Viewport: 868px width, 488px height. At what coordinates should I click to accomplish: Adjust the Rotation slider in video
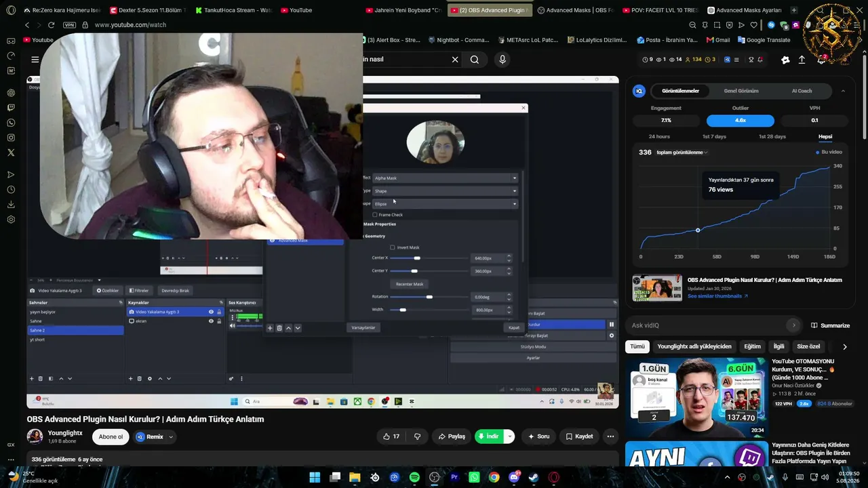point(429,297)
